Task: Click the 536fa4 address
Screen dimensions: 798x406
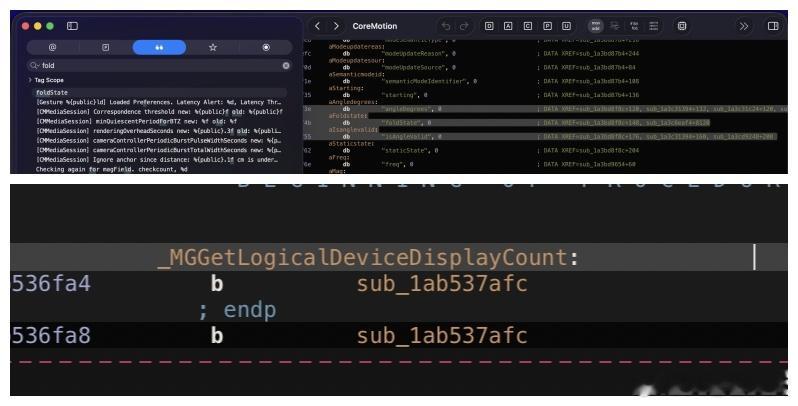Action: [x=51, y=284]
